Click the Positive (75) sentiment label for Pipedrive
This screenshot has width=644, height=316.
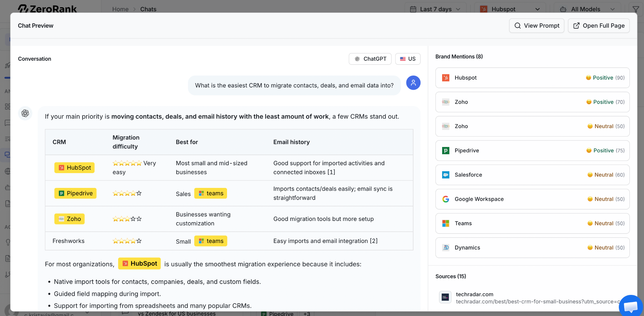coord(605,150)
